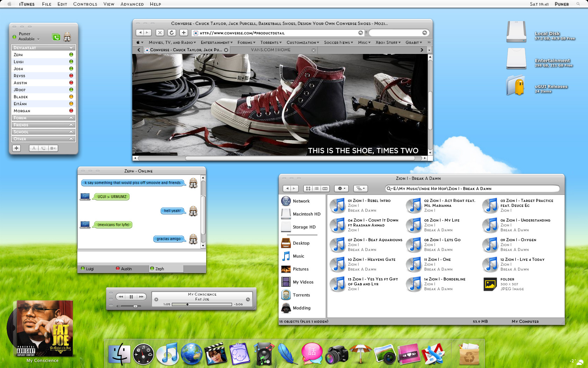The image size is (588, 368).
Task: Open the speaker audio app in dock
Action: tap(264, 354)
